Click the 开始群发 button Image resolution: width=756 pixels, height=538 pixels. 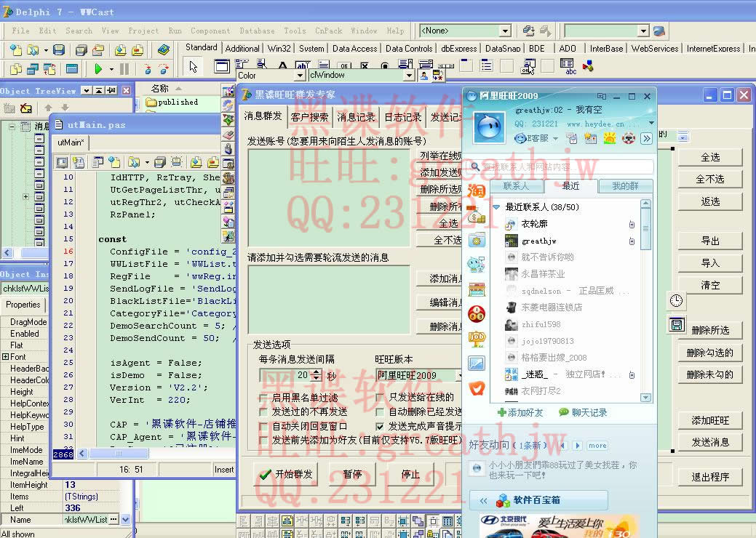pyautogui.click(x=286, y=475)
